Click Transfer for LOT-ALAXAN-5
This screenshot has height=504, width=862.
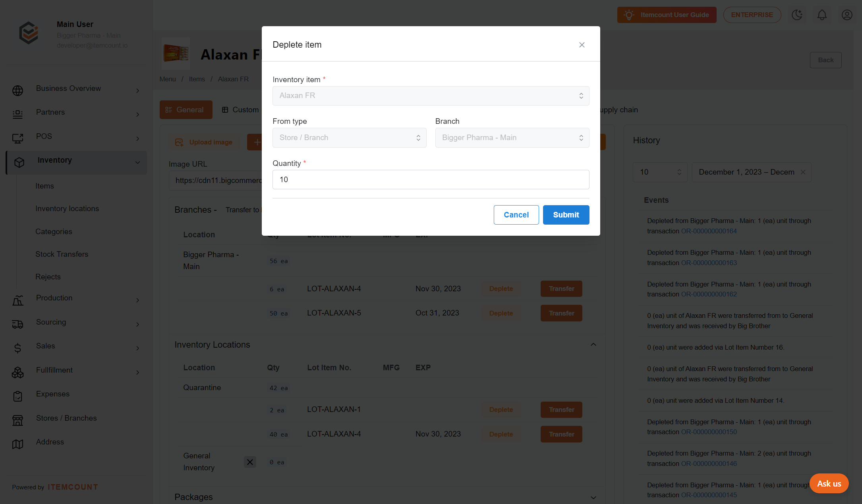point(561,313)
